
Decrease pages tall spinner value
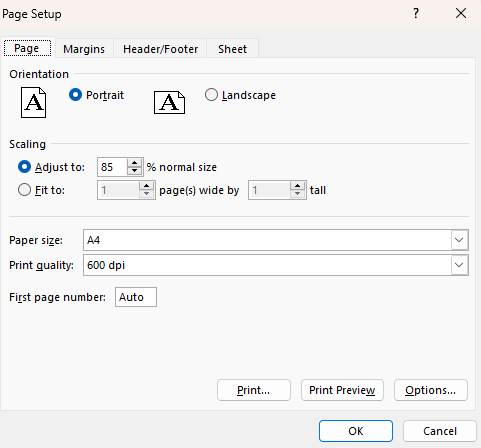point(298,194)
